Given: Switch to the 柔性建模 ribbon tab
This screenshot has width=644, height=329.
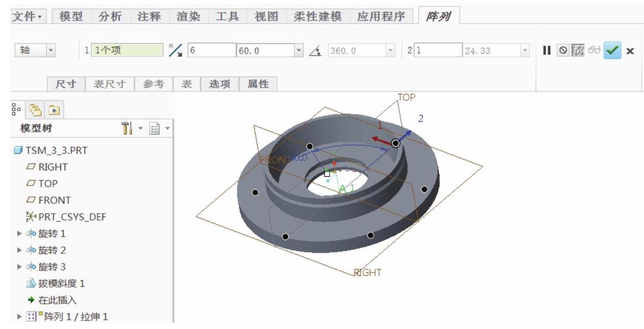Looking at the screenshot, I should pyautogui.click(x=317, y=16).
